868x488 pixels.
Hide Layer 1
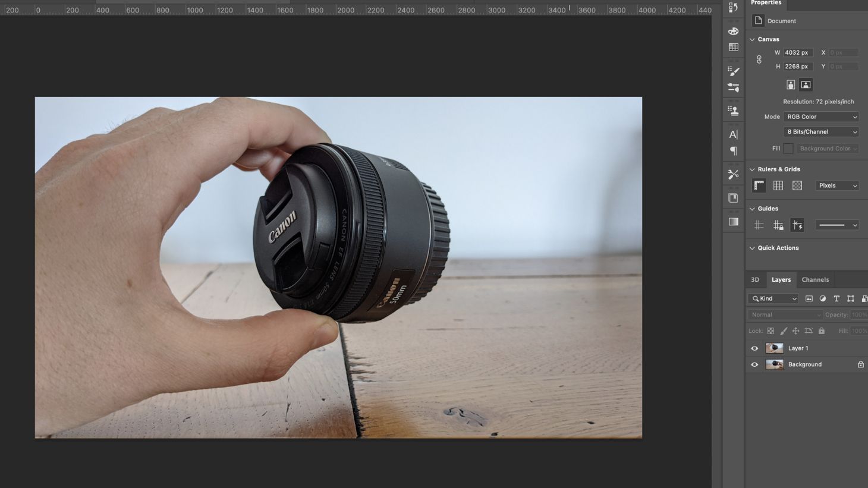point(754,348)
